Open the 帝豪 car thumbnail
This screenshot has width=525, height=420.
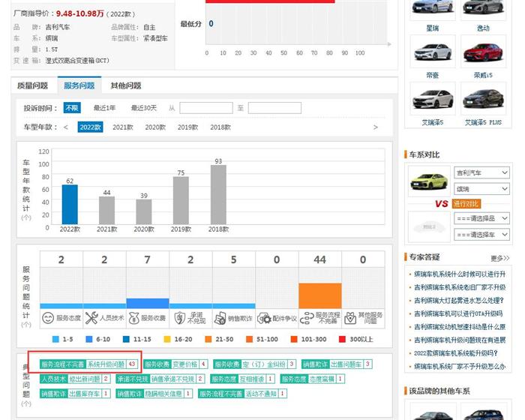(x=433, y=52)
